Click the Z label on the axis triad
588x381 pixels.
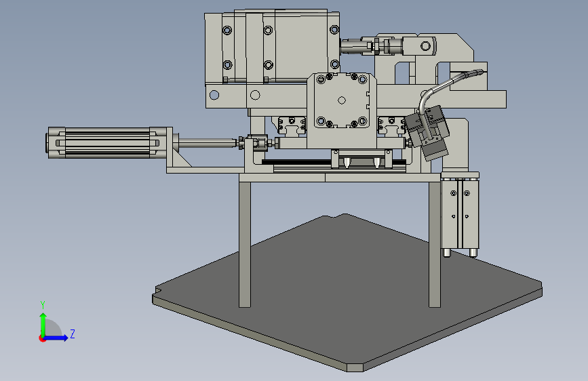tap(73, 334)
